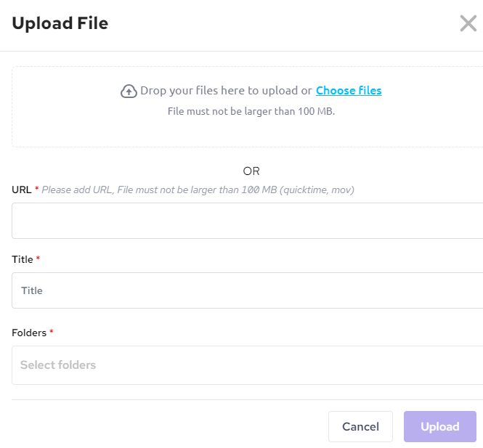
Task: Click the red asterisk beside Title
Action: click(38, 259)
